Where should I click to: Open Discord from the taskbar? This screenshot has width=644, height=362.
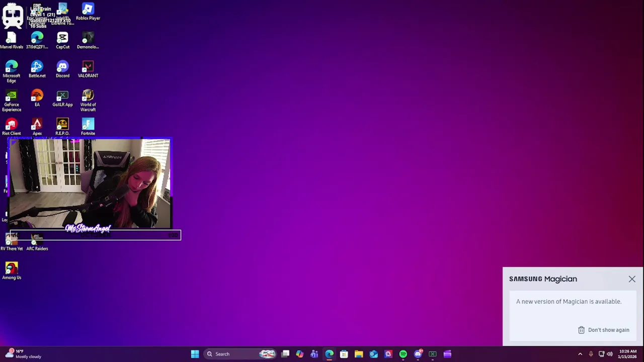pyautogui.click(x=418, y=354)
